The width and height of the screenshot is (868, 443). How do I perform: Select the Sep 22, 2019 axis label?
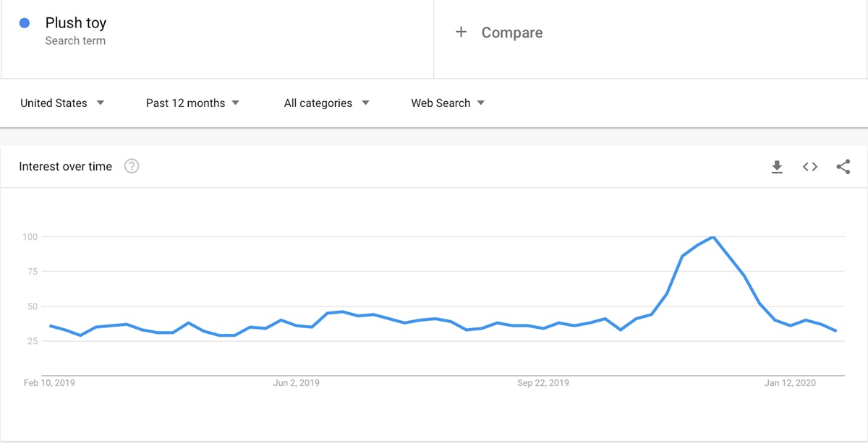coord(543,383)
